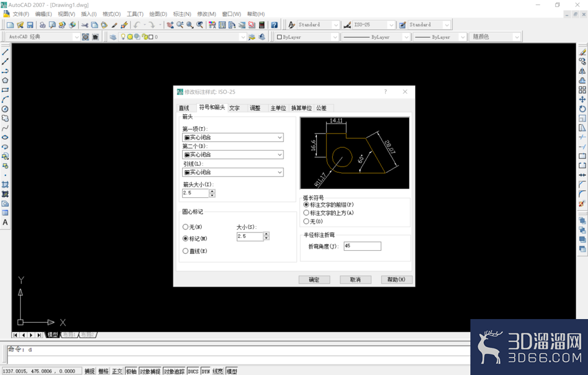The width and height of the screenshot is (588, 375).
Task: Choose 标注文字的上方(A) arc length option
Action: (306, 213)
